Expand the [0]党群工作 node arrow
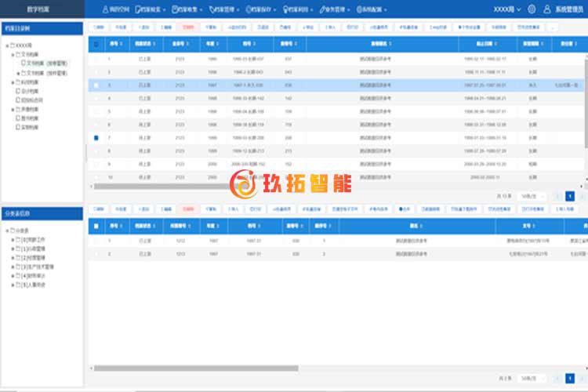Viewport: 588px width, 392px height. click(x=13, y=240)
